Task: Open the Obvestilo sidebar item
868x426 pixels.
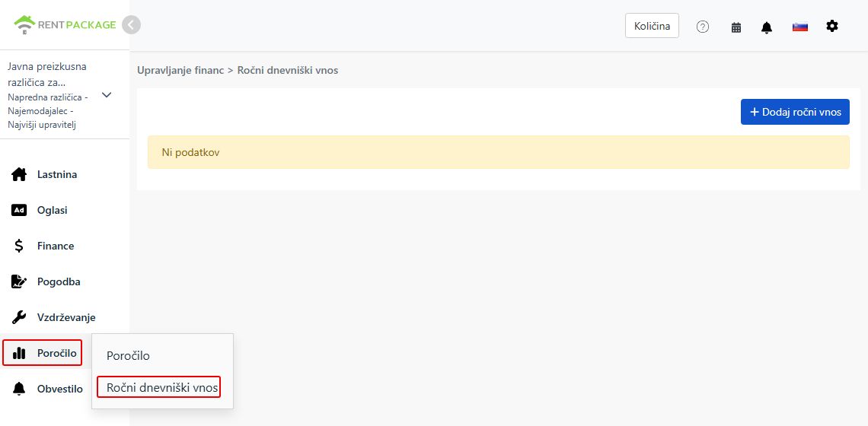Action: click(47, 389)
